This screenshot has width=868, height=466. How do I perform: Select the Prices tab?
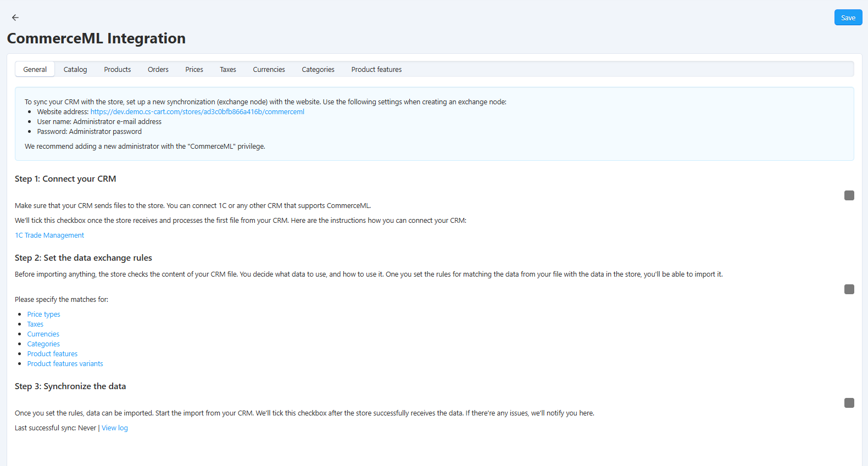pyautogui.click(x=194, y=70)
